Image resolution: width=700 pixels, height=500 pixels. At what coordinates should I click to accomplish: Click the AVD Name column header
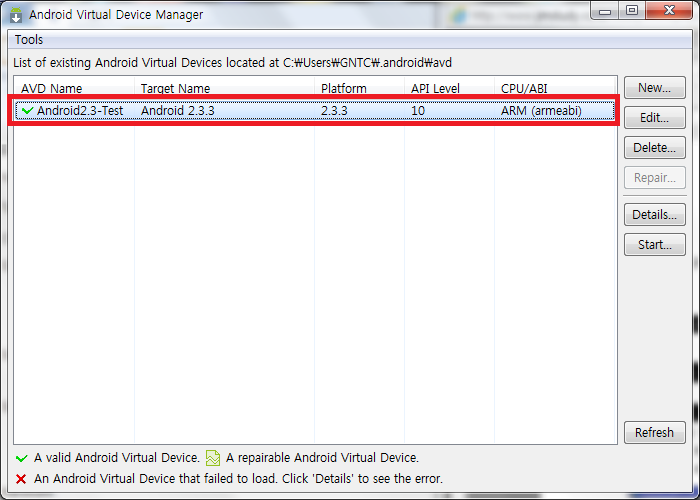pyautogui.click(x=74, y=88)
